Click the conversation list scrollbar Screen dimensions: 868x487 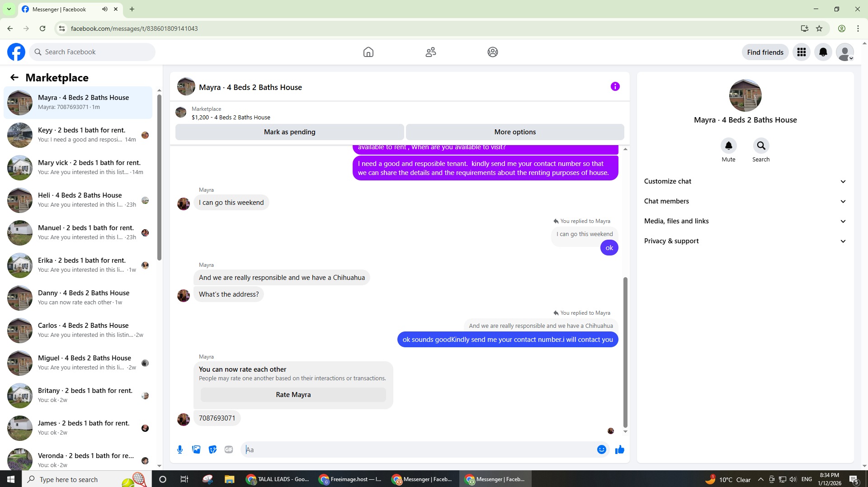pos(159,177)
